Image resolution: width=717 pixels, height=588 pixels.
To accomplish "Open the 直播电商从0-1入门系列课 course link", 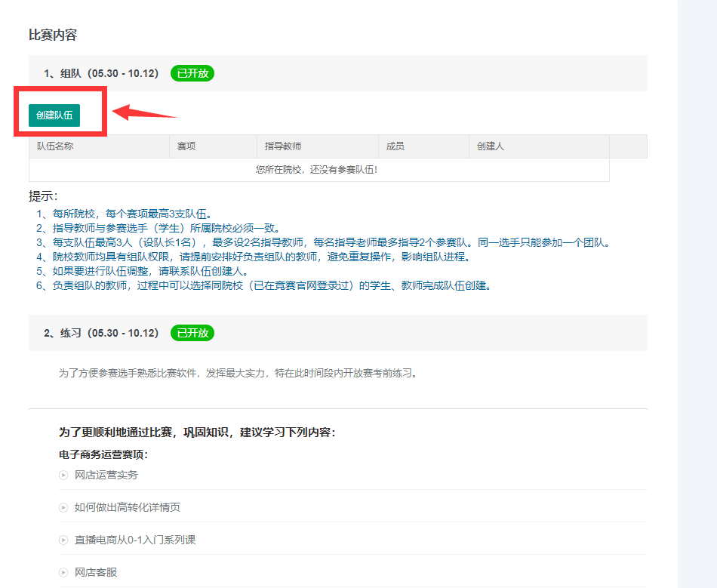I will coord(135,540).
